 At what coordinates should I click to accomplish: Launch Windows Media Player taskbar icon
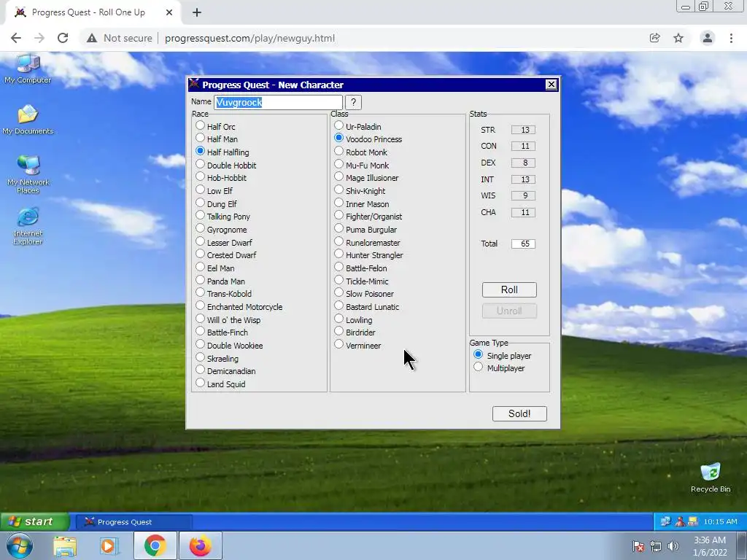pos(109,545)
